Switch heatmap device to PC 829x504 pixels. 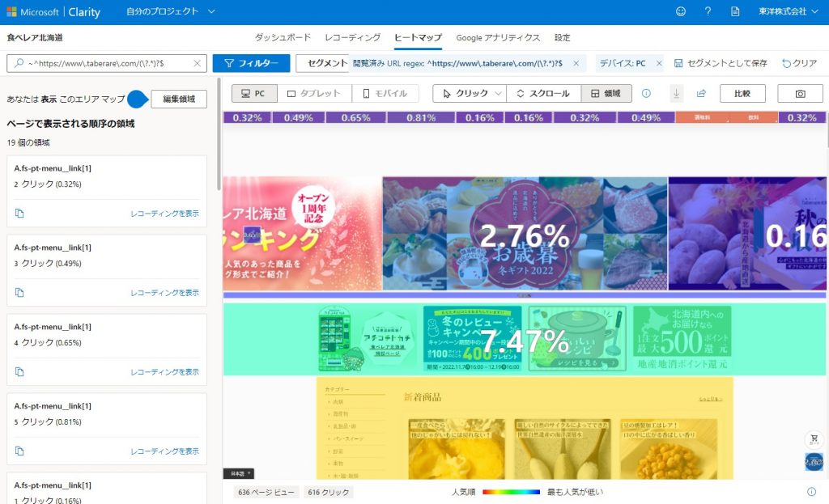click(253, 94)
